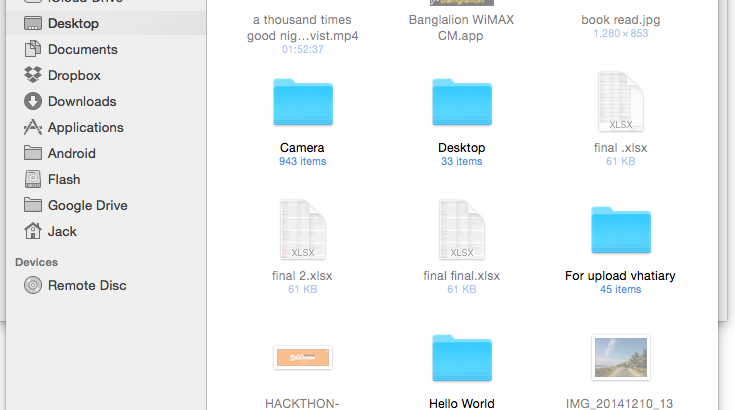Open Android folder from sidebar
The width and height of the screenshot is (735, 410).
(x=71, y=153)
